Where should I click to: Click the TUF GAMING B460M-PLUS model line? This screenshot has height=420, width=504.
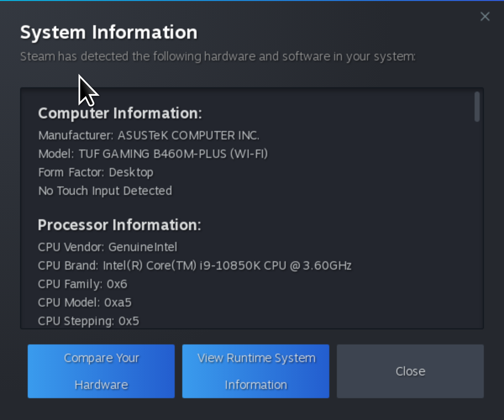click(x=153, y=154)
